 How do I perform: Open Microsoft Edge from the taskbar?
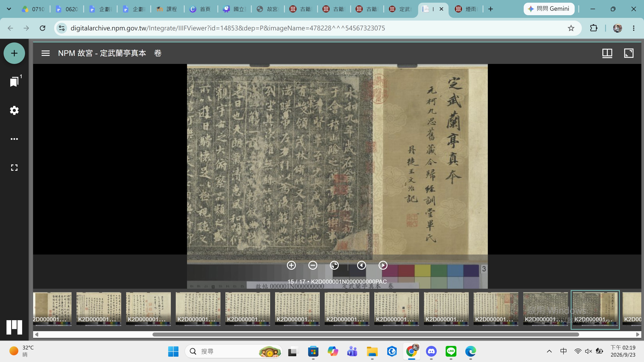point(470,351)
